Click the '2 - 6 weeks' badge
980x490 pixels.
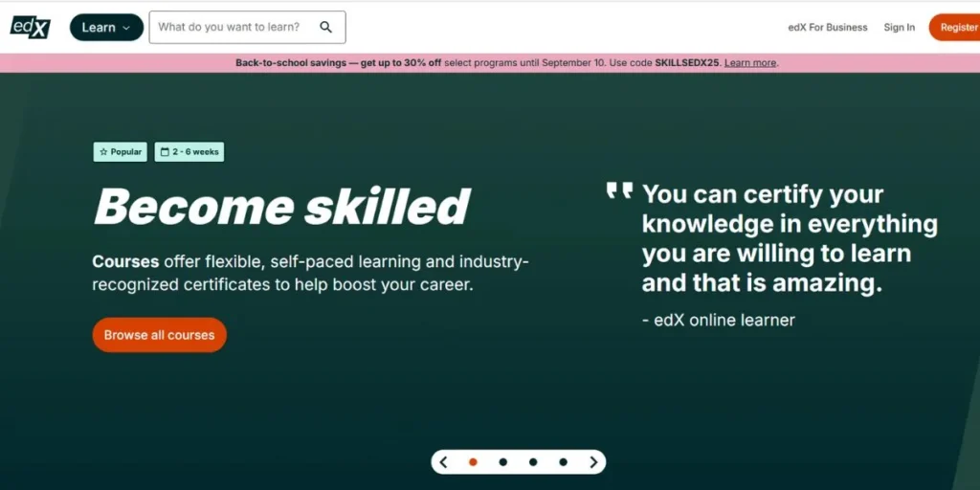[x=189, y=152]
